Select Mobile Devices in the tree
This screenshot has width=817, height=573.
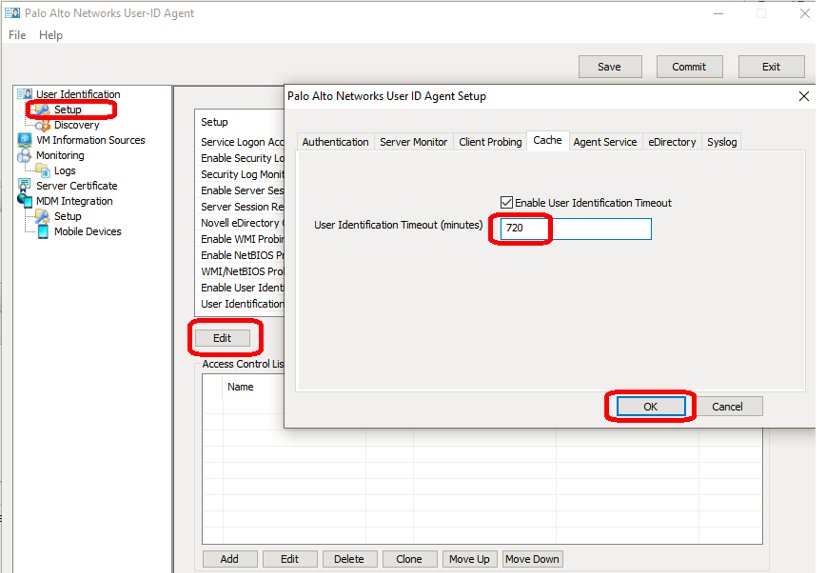[88, 231]
